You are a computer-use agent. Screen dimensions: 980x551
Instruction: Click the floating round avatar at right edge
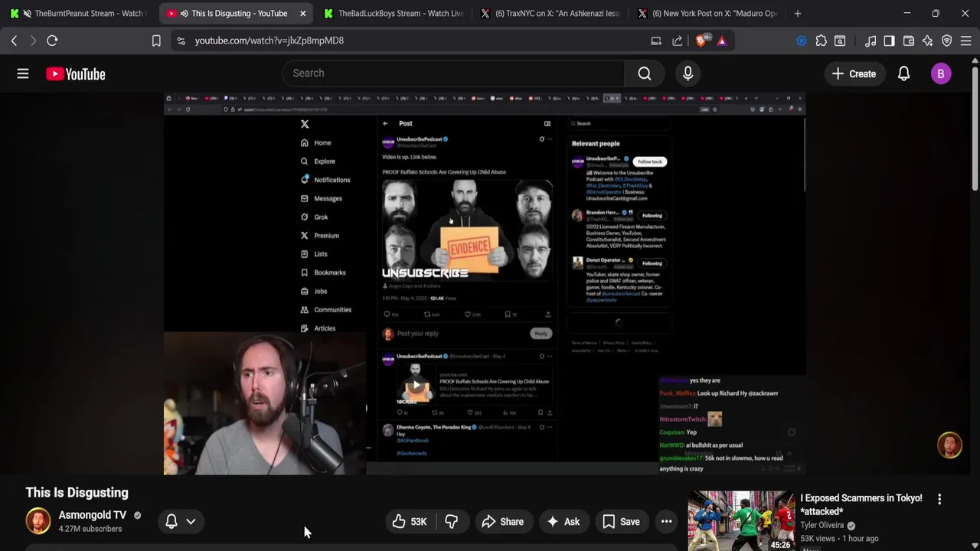(950, 445)
